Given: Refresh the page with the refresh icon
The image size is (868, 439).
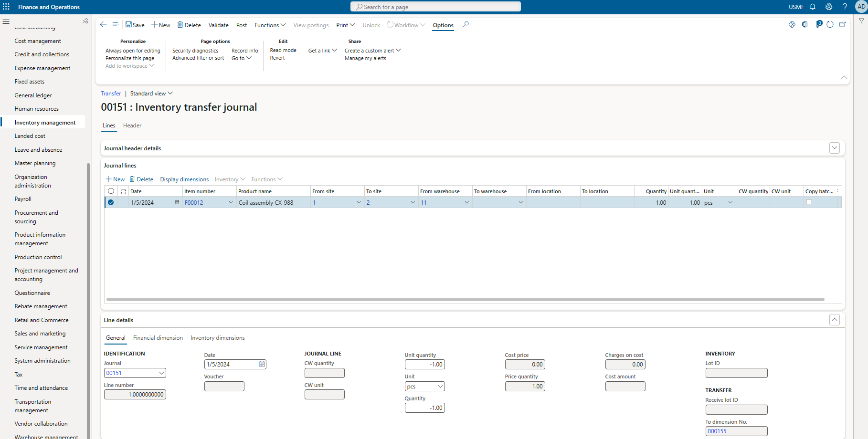Looking at the screenshot, I should click(830, 24).
